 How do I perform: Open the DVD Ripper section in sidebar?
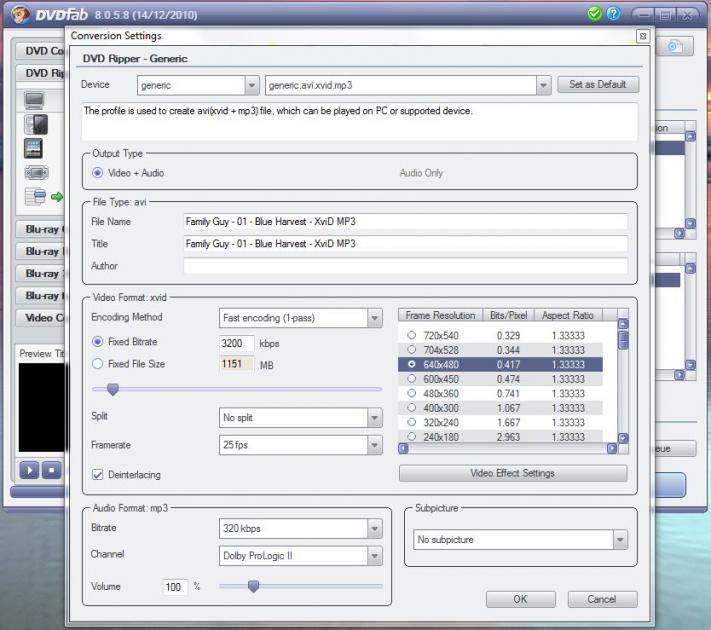[x=41, y=73]
